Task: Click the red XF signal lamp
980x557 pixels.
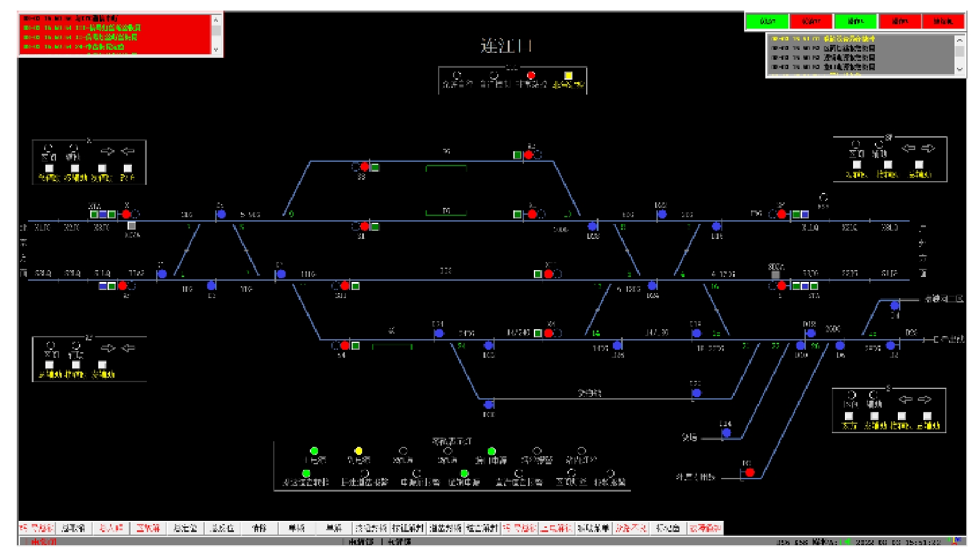Action: tap(123, 286)
